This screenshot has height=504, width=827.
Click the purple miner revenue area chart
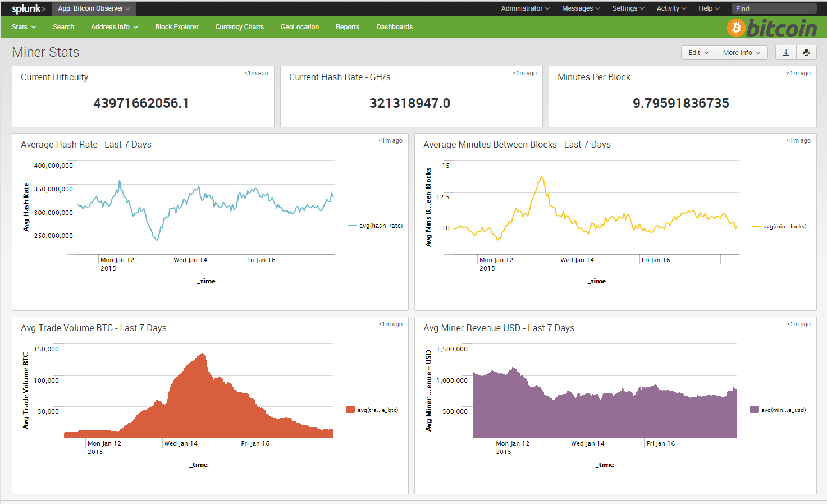(604, 410)
